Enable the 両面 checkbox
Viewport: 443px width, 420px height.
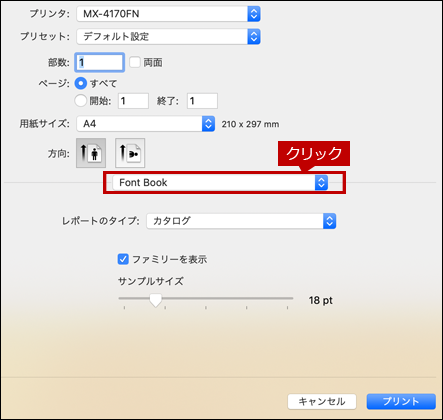pyautogui.click(x=135, y=62)
